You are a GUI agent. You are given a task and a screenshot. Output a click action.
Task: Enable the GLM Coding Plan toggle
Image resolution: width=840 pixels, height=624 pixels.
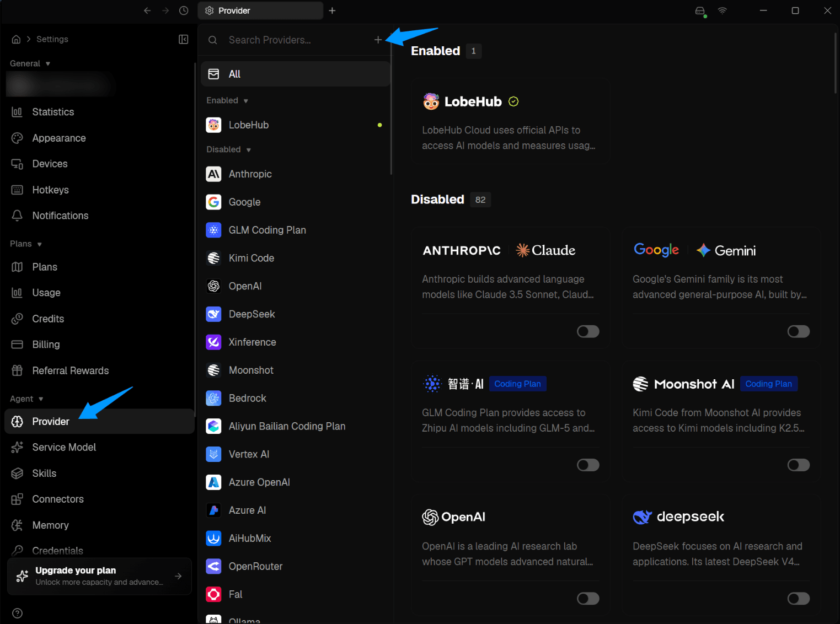pos(588,465)
